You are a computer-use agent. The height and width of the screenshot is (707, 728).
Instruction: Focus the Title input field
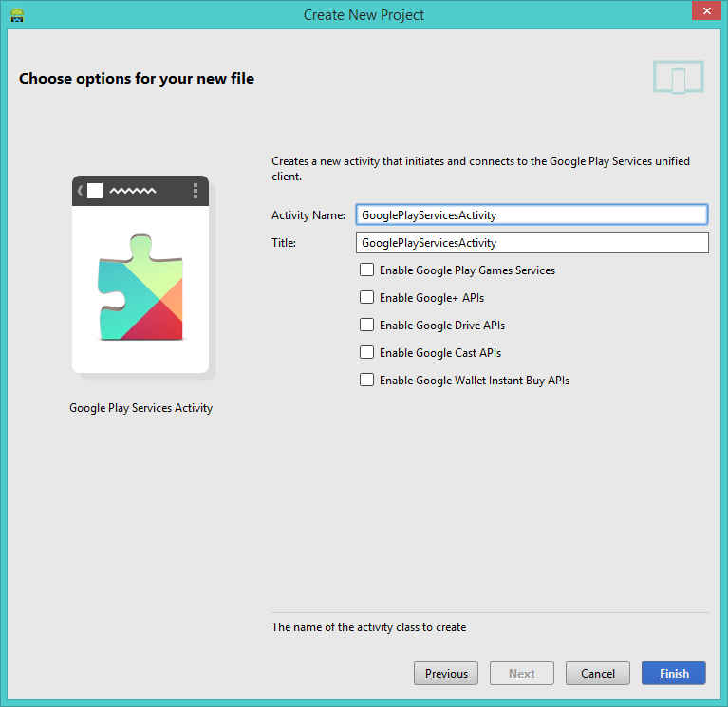532,242
